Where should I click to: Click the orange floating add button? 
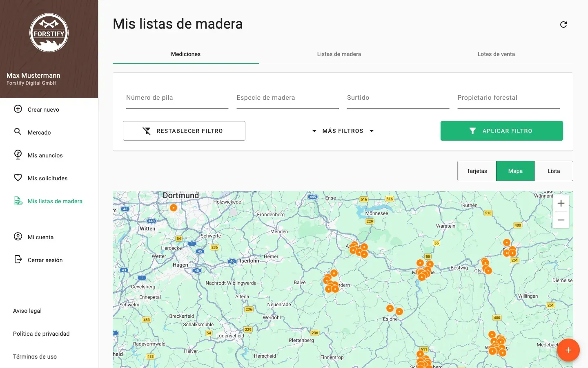[568, 350]
